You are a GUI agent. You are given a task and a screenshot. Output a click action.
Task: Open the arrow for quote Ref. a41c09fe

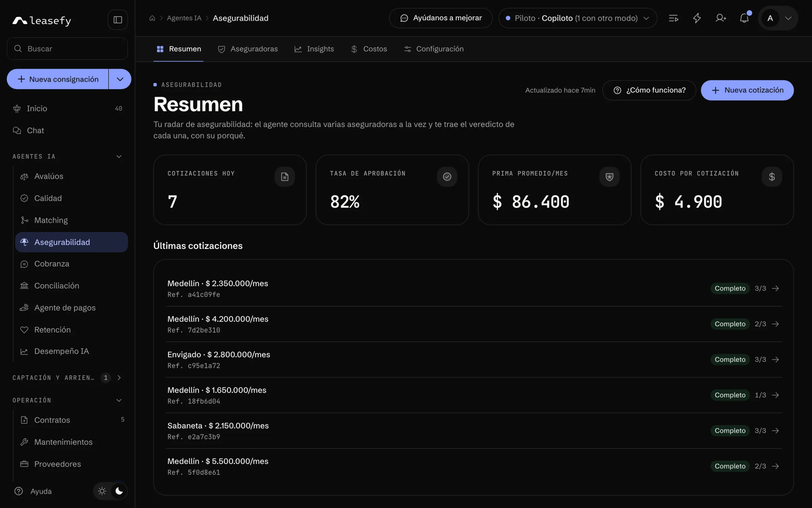click(x=775, y=288)
